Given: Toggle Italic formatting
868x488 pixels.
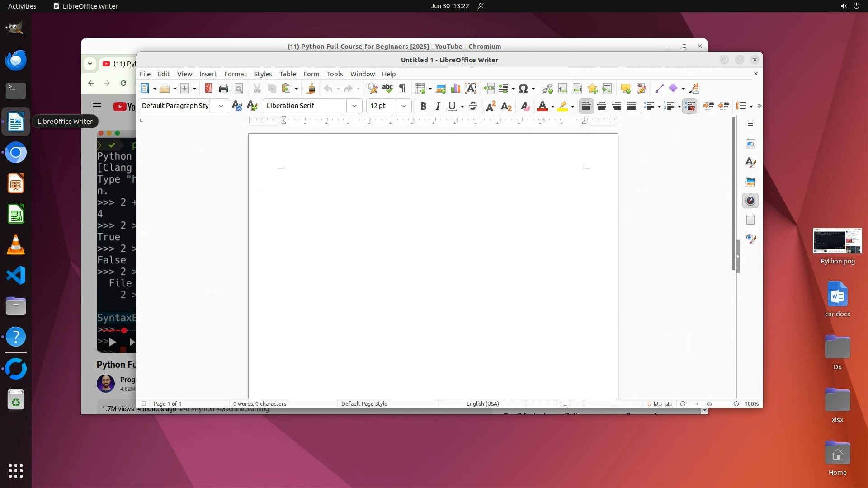Looking at the screenshot, I should [x=438, y=106].
